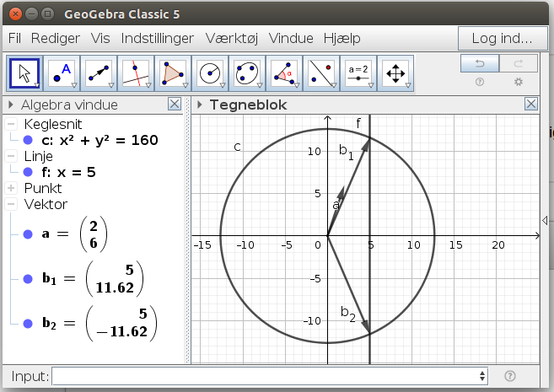Click the Redo arrow button
Viewport: 554px width, 392px height.
click(x=519, y=63)
